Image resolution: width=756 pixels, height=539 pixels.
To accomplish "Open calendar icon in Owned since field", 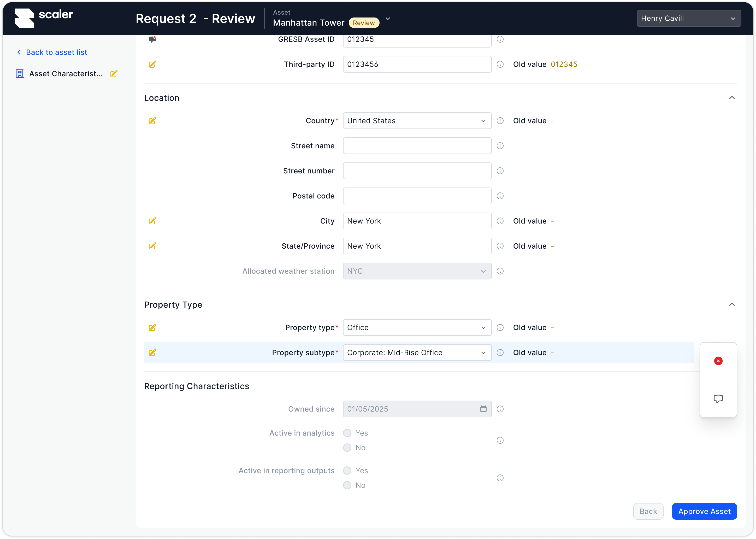I will (x=483, y=409).
